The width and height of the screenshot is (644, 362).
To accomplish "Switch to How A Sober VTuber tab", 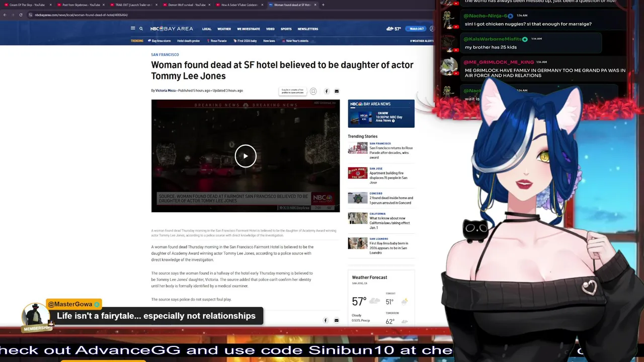I will 240,5.
